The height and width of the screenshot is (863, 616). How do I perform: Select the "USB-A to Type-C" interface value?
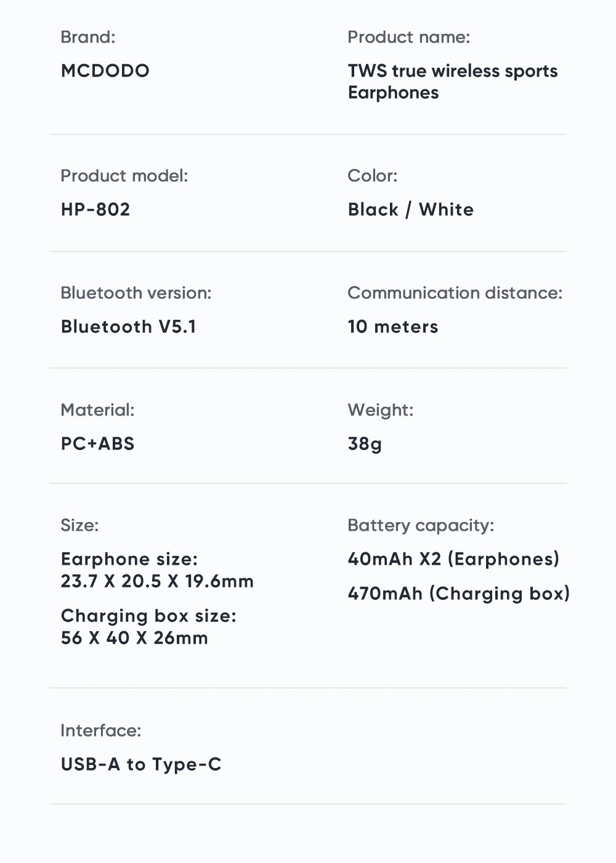(x=140, y=764)
